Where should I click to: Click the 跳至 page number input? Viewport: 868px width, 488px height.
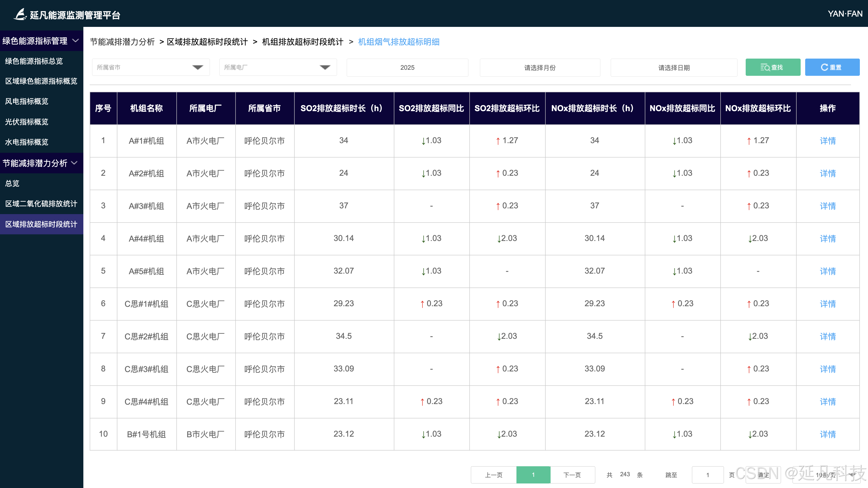pyautogui.click(x=708, y=475)
